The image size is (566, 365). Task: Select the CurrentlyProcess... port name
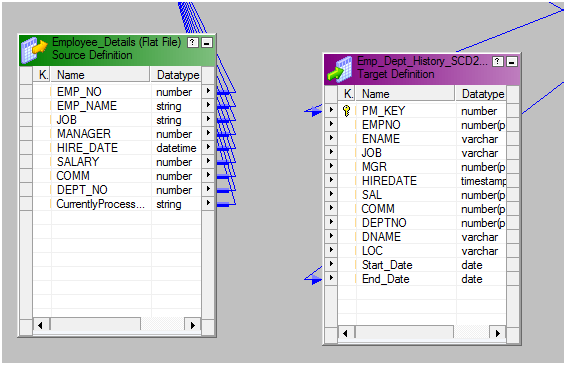pyautogui.click(x=100, y=204)
